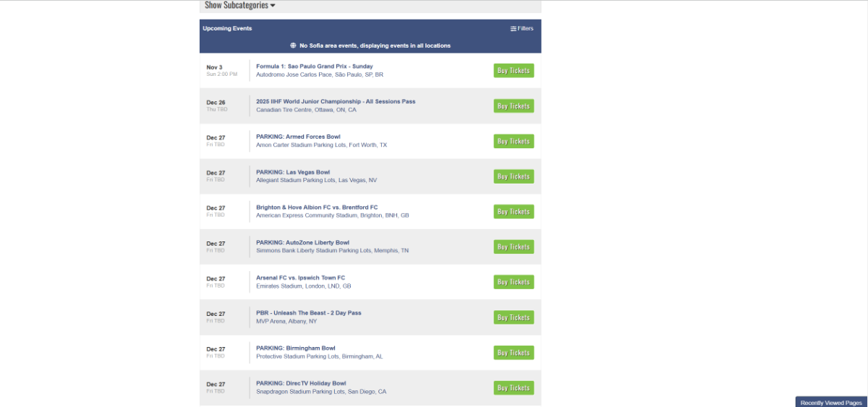Click venue Canadian Tire Centre, Ottawa, ON, CA

pos(306,110)
